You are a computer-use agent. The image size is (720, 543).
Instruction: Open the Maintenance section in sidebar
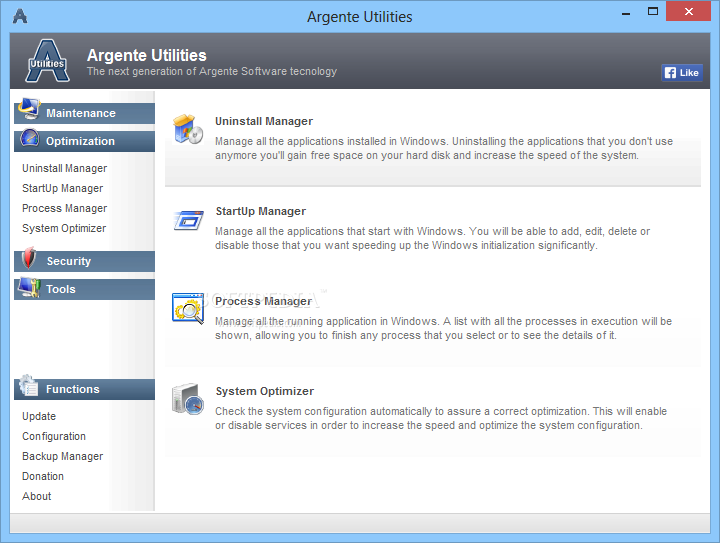[x=84, y=113]
